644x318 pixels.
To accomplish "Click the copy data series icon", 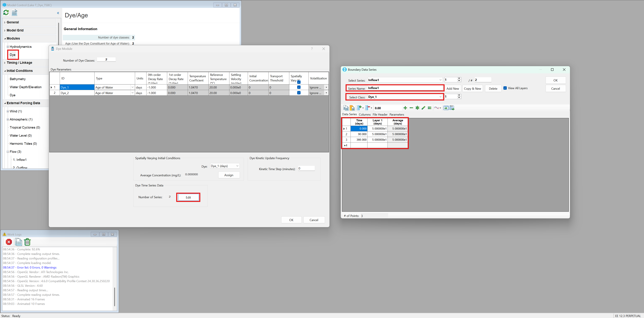I will point(346,108).
